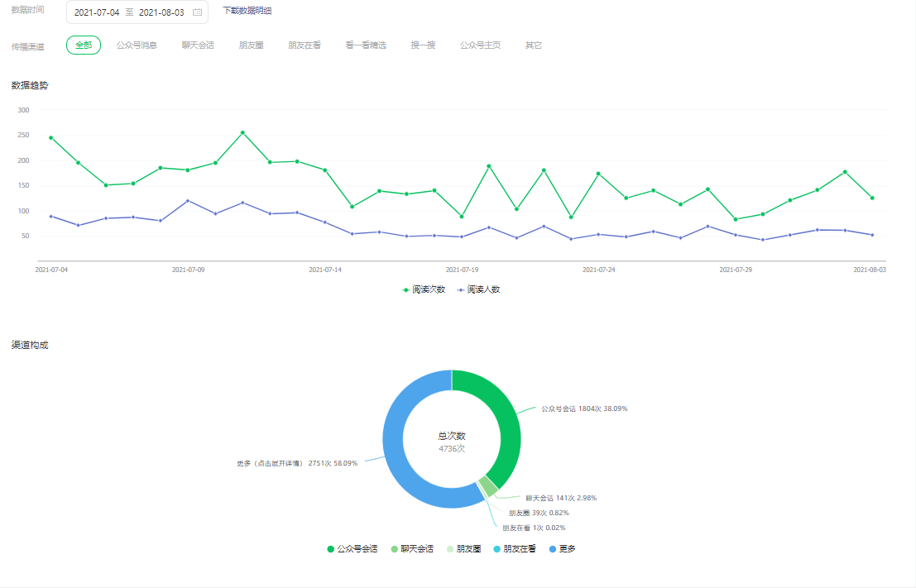Open the calendar icon in date range
This screenshot has height=588, width=916.
pos(197,12)
